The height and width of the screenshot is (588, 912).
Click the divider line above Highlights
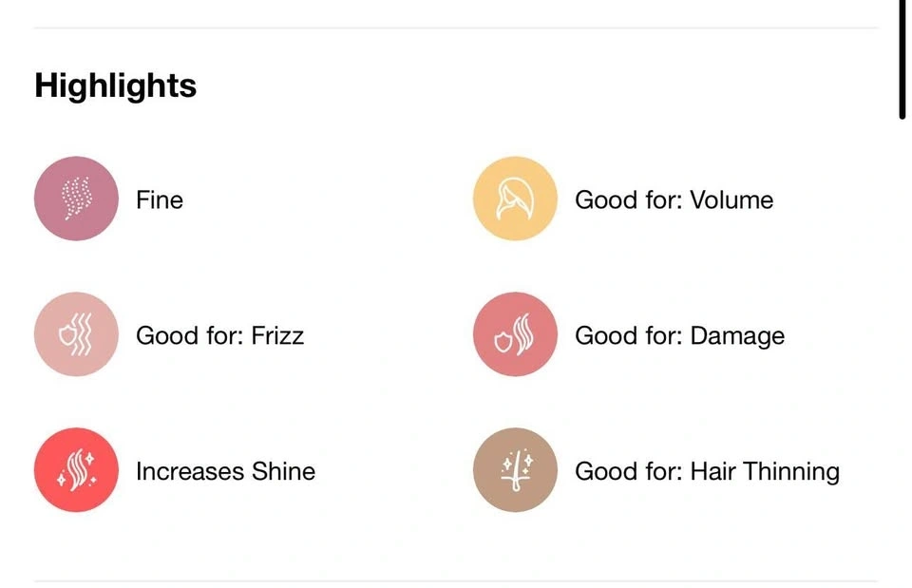pyautogui.click(x=456, y=28)
